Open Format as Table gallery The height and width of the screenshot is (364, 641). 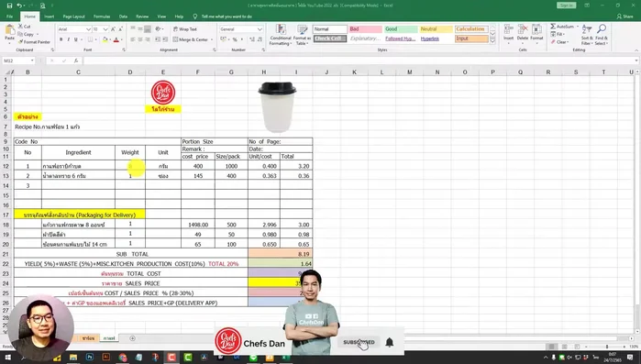[x=303, y=35]
